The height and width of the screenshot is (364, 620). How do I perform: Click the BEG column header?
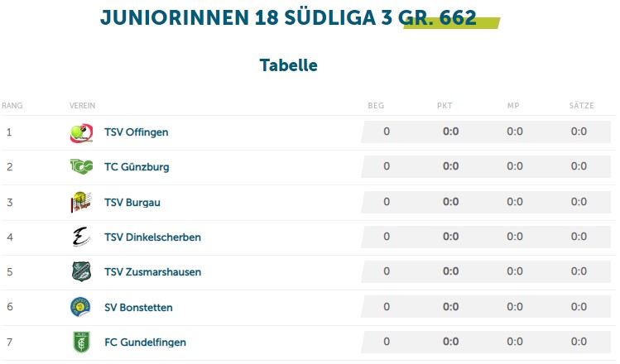(376, 106)
